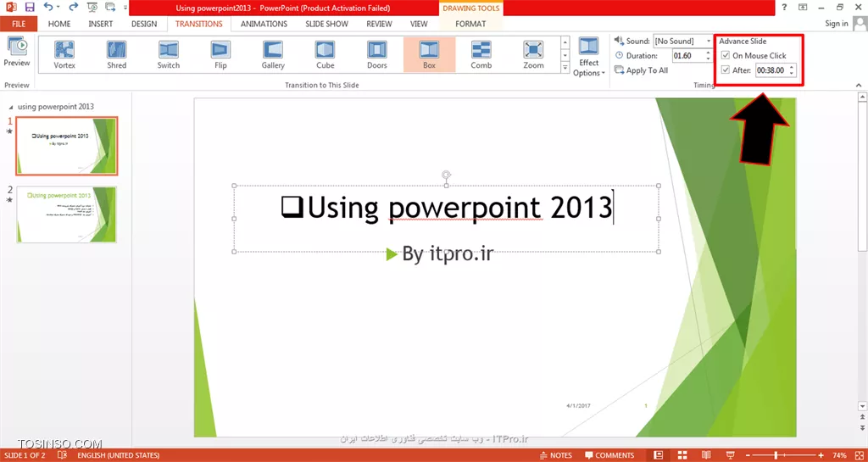This screenshot has height=462, width=868.
Task: Open the Effect Options dropdown
Action: click(x=589, y=57)
